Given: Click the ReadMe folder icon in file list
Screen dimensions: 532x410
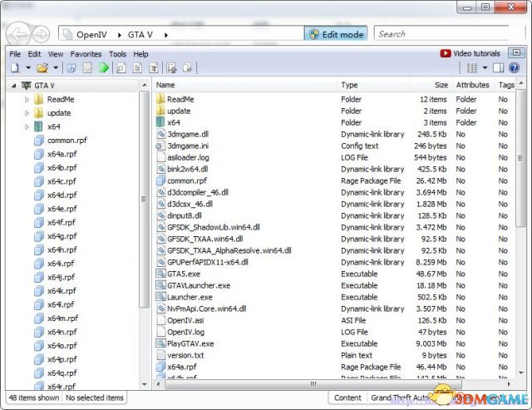Looking at the screenshot, I should coord(160,99).
